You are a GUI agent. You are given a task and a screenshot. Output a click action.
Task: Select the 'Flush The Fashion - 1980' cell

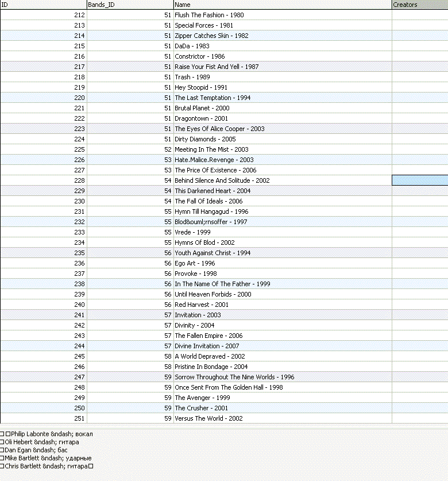click(x=209, y=15)
